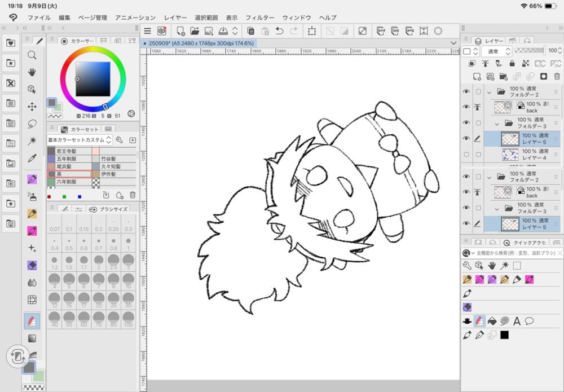Open the フィルター menu

[x=259, y=17]
